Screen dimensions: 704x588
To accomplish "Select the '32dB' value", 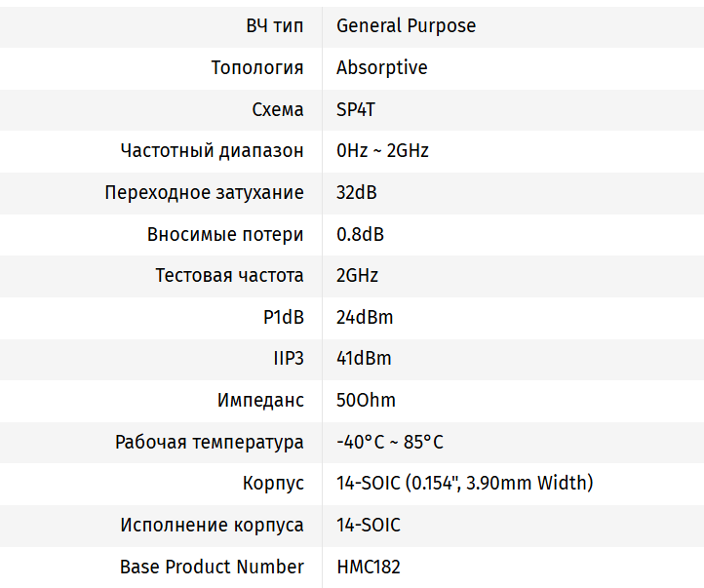I will pyautogui.click(x=357, y=193).
